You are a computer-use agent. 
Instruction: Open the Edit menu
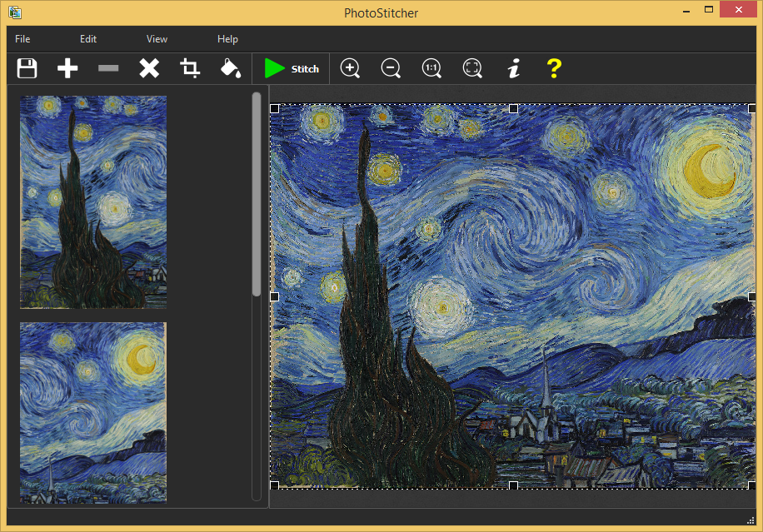click(x=88, y=39)
